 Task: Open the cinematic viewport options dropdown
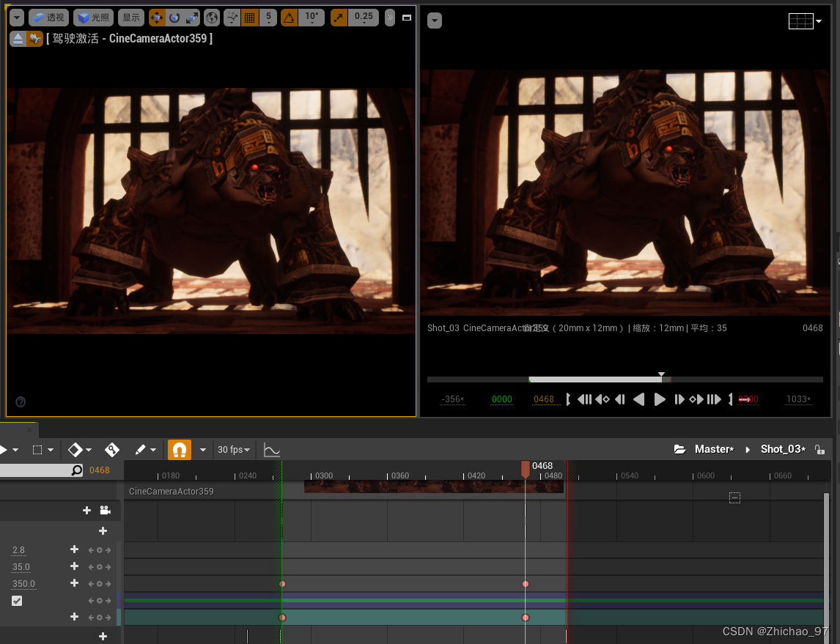435,21
